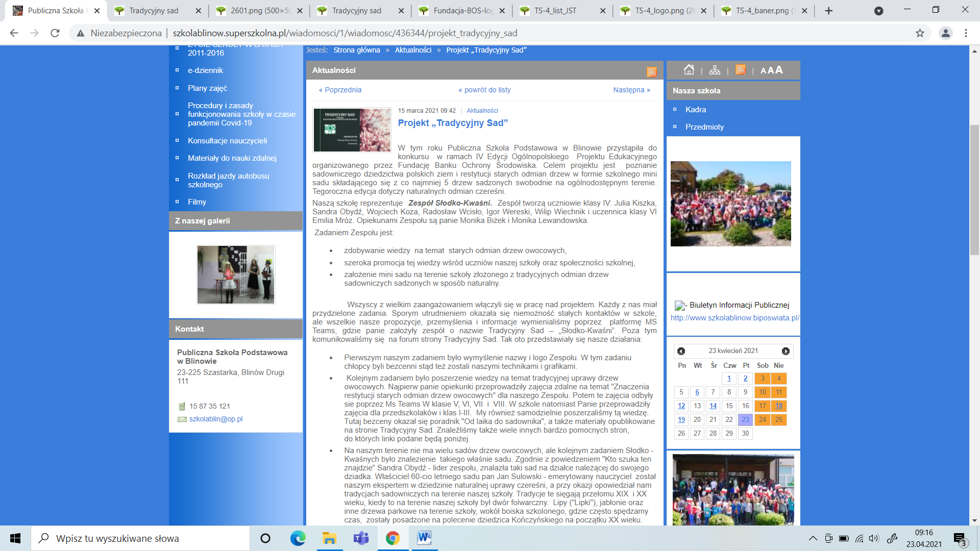Click the home icon in the site toolbar

[x=689, y=70]
